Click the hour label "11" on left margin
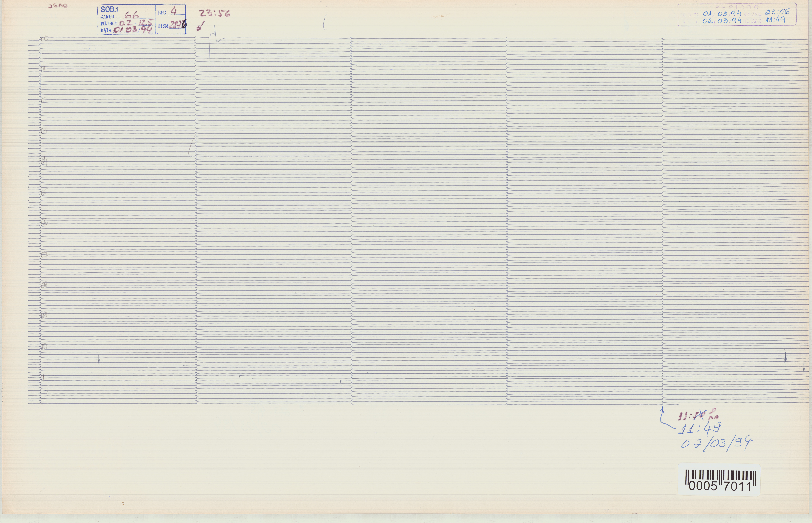Viewport: 812px width, 523px height. click(x=43, y=378)
